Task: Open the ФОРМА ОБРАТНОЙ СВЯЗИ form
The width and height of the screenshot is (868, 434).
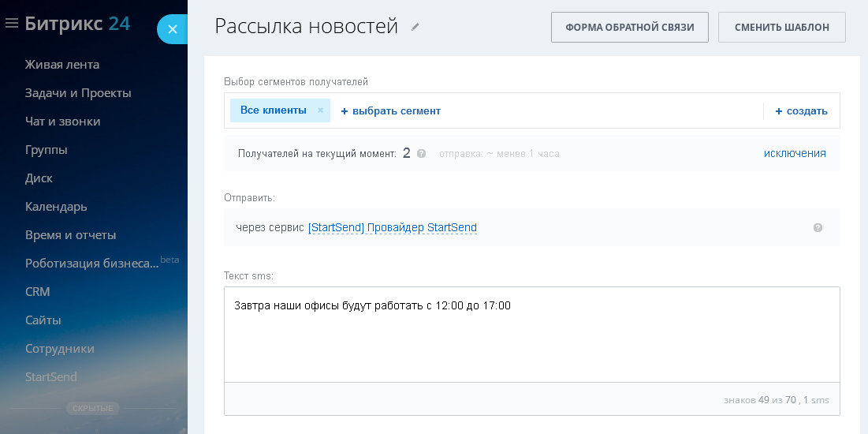Action: click(629, 27)
